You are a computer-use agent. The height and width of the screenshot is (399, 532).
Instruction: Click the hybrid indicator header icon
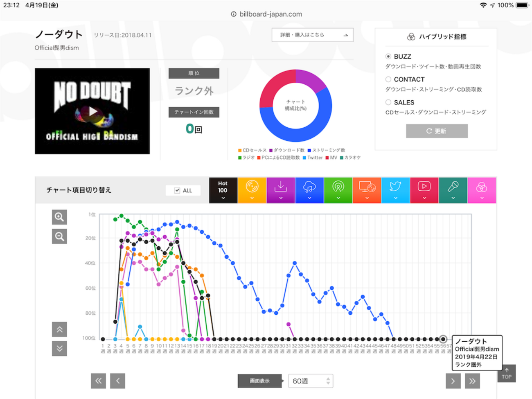point(411,37)
